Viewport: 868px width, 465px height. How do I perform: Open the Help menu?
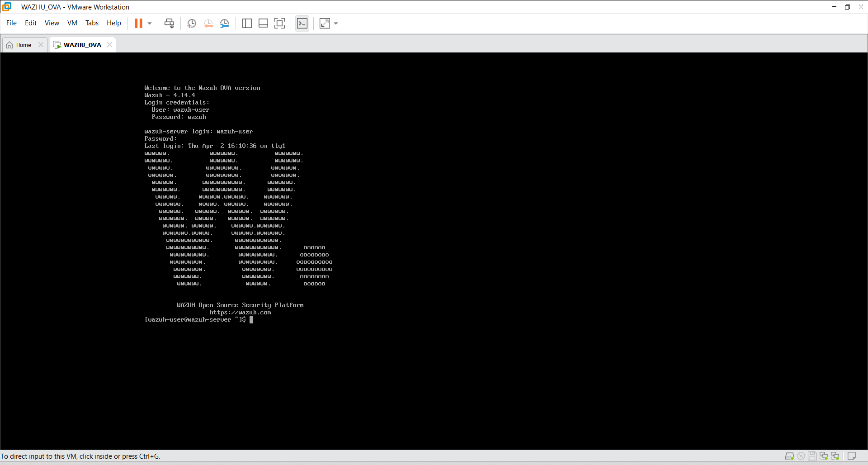point(114,23)
